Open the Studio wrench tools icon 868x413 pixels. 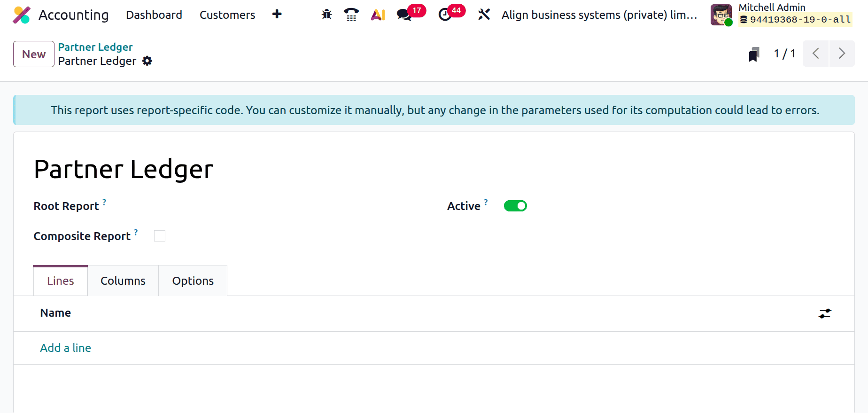484,15
